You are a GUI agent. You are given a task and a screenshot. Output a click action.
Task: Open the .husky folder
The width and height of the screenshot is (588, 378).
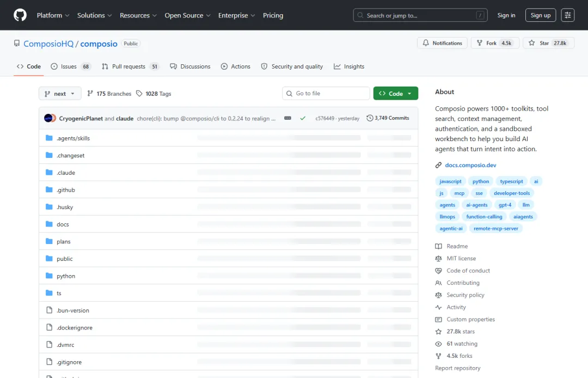tap(65, 208)
